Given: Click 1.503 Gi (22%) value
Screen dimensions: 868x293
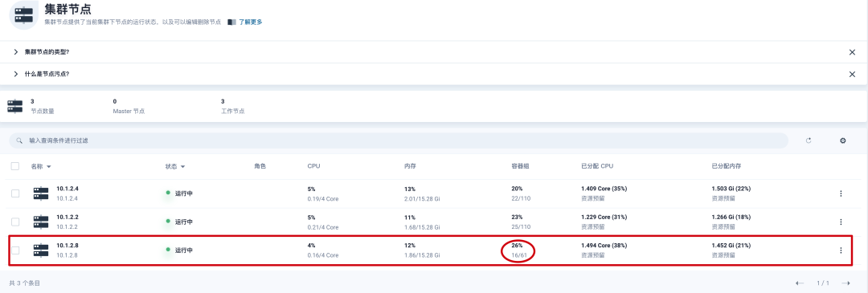Looking at the screenshot, I should [731, 189].
